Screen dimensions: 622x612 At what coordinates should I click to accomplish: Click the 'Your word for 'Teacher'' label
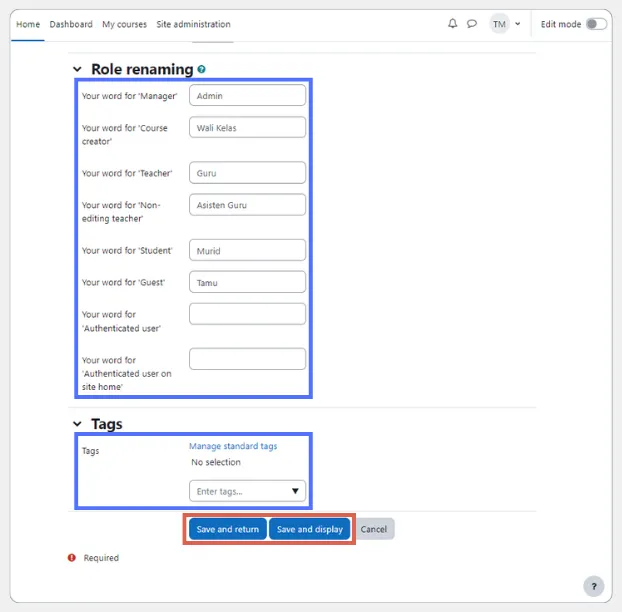127,173
